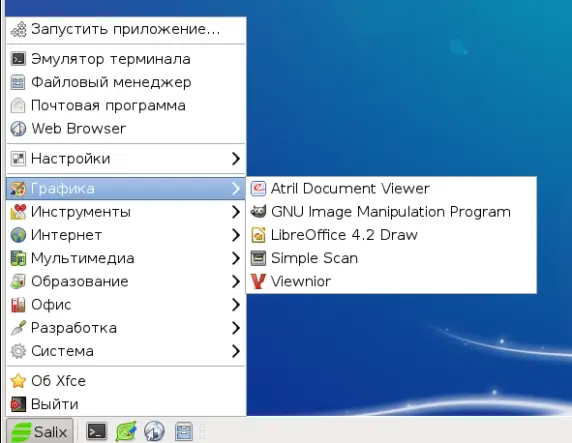This screenshot has height=443, width=572.
Task: Click the Образование icon
Action: pos(18,281)
